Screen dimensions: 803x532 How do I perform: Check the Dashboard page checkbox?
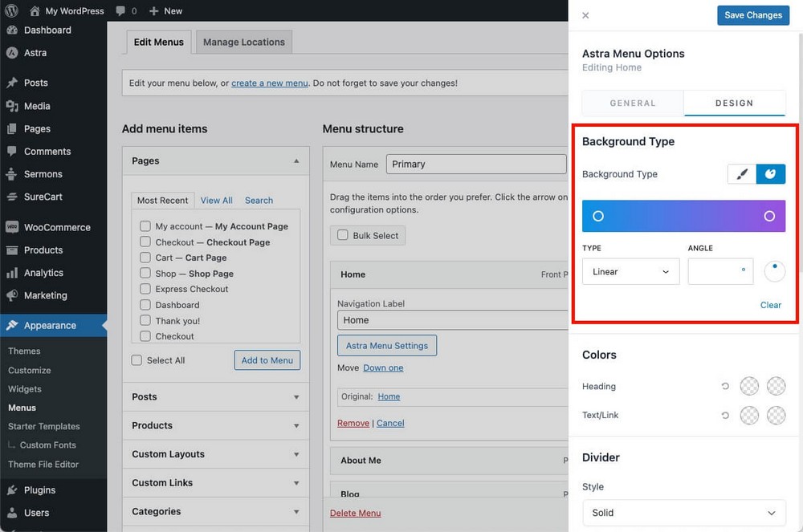145,304
